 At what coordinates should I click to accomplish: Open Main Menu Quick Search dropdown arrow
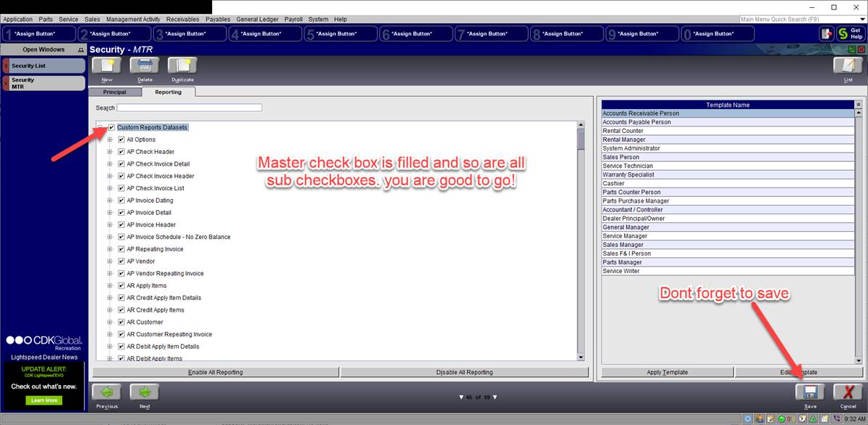863,20
